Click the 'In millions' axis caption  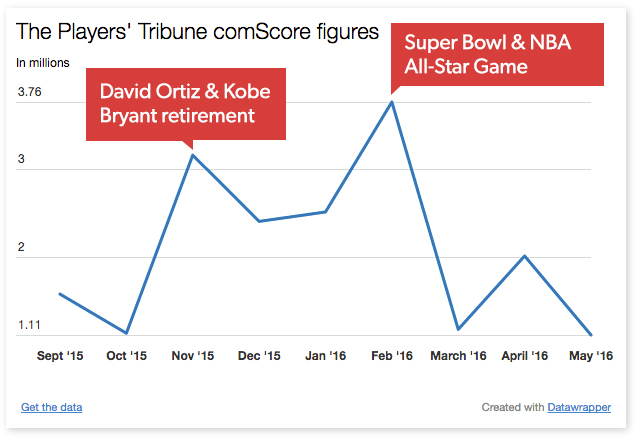[x=43, y=63]
